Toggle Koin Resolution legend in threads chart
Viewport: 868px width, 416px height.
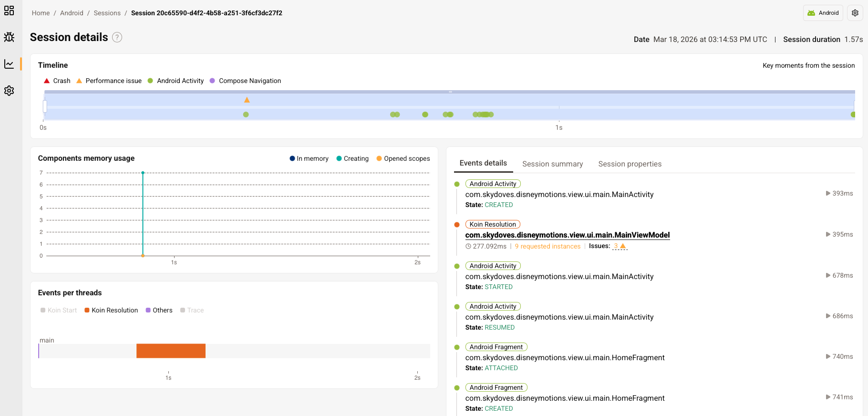(x=111, y=310)
